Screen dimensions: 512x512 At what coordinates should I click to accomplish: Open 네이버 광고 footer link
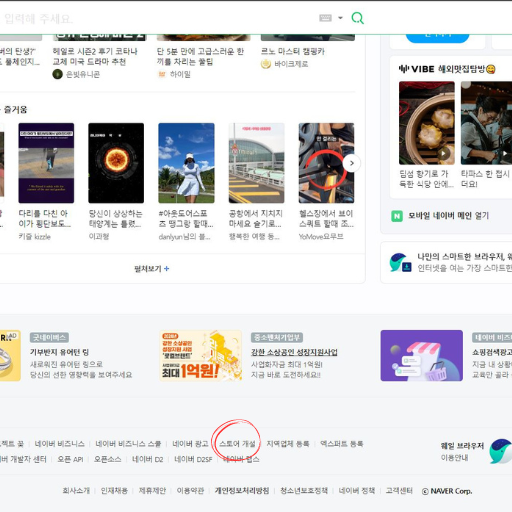tap(190, 444)
